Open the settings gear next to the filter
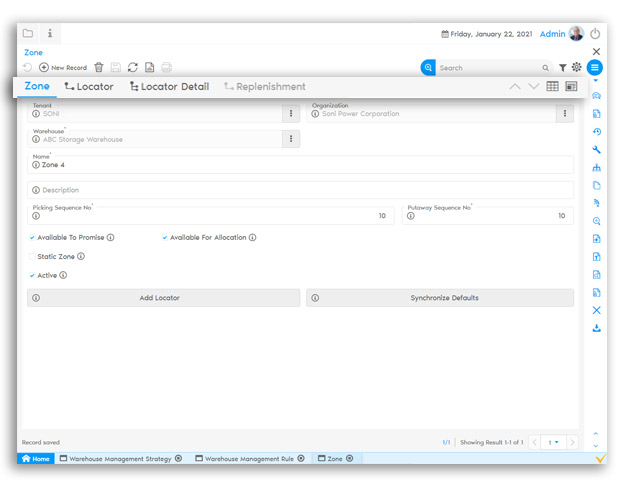624x486 pixels. pos(576,68)
